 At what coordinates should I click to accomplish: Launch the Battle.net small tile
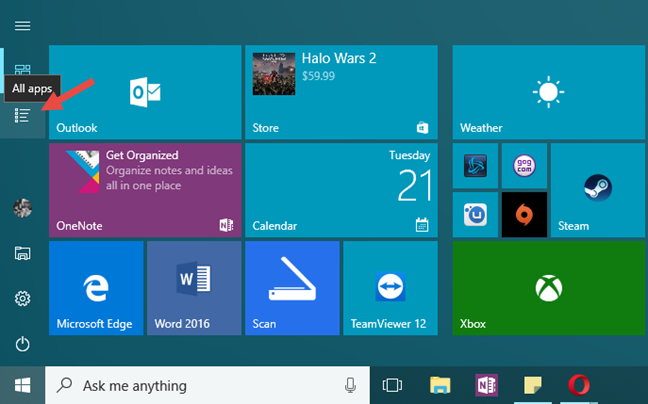475,166
